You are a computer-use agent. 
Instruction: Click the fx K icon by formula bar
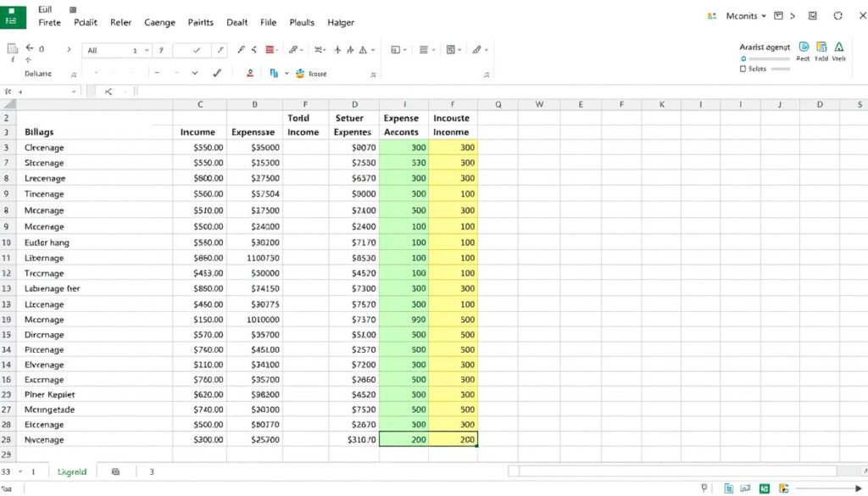click(x=108, y=92)
